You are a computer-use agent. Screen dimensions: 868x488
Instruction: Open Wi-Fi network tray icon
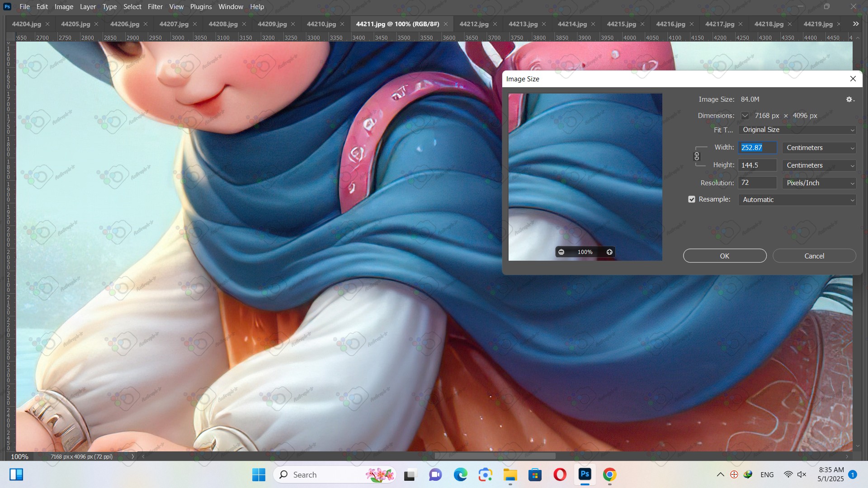(x=788, y=474)
